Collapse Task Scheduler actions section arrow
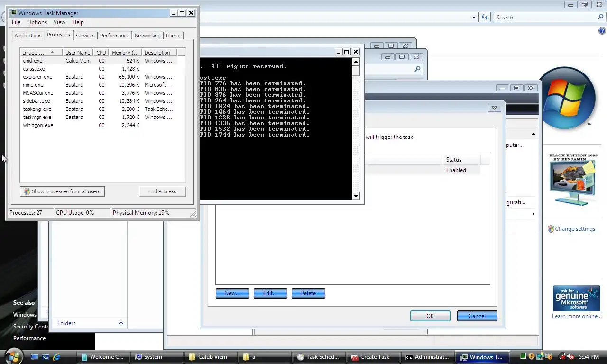This screenshot has width=607, height=364. (533, 134)
